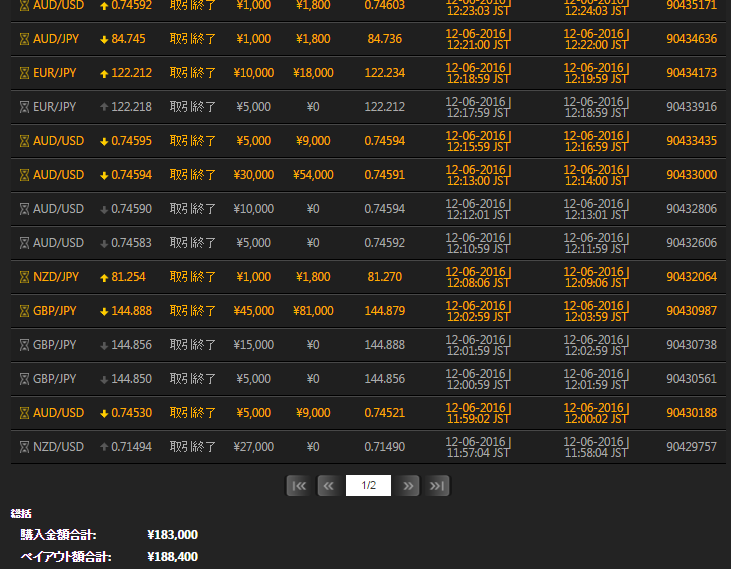Screen dimensions: 731x569
Task: Click up arrow beside EUR/JPY 122.218
Action: [104, 107]
